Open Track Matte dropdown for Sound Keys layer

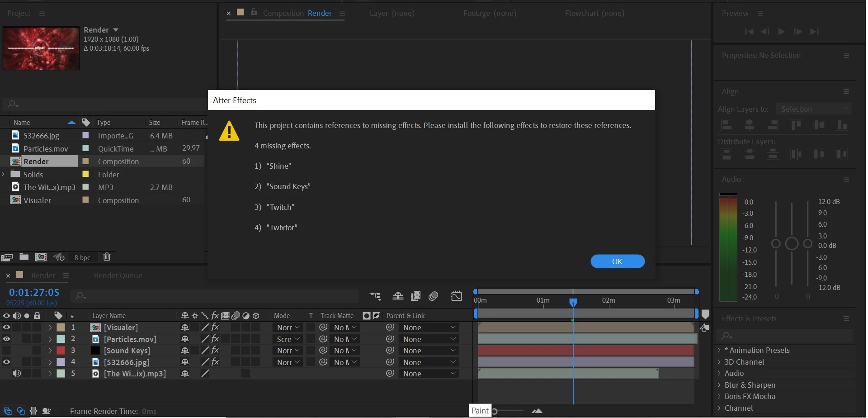click(345, 351)
